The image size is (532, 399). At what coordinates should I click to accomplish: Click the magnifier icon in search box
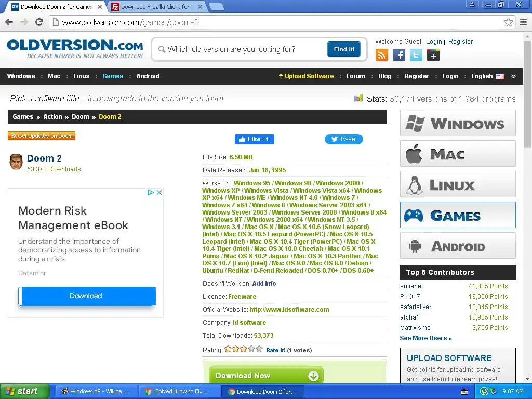click(x=162, y=49)
